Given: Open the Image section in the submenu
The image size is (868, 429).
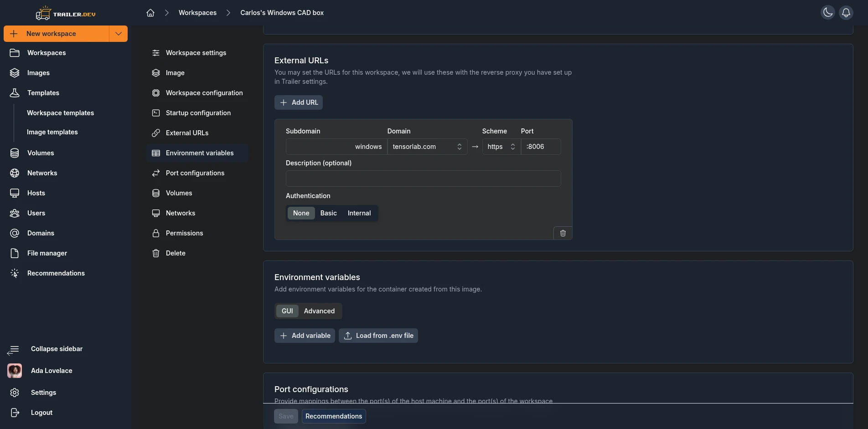Looking at the screenshot, I should coord(197,73).
